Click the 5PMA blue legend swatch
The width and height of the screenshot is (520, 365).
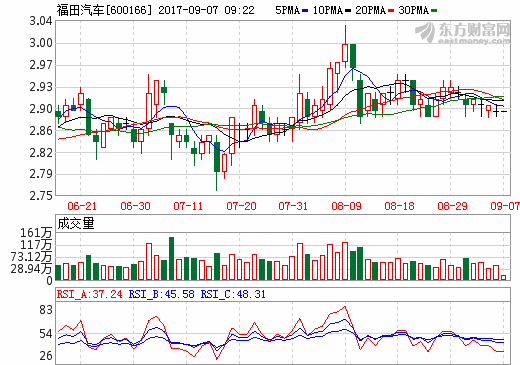coord(305,11)
